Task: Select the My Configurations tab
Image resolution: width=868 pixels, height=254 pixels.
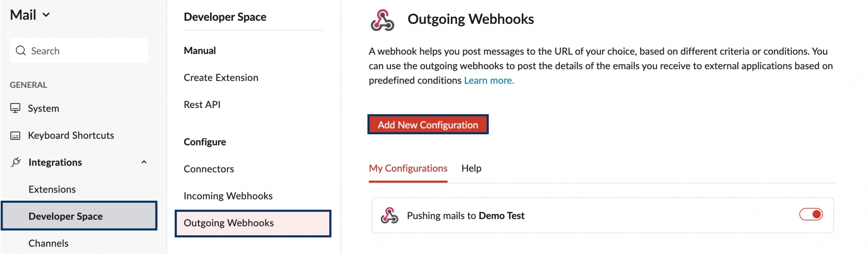Action: [x=408, y=168]
